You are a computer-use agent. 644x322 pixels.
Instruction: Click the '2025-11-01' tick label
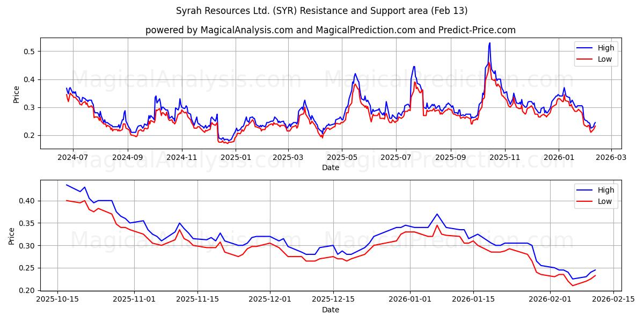coord(135,300)
